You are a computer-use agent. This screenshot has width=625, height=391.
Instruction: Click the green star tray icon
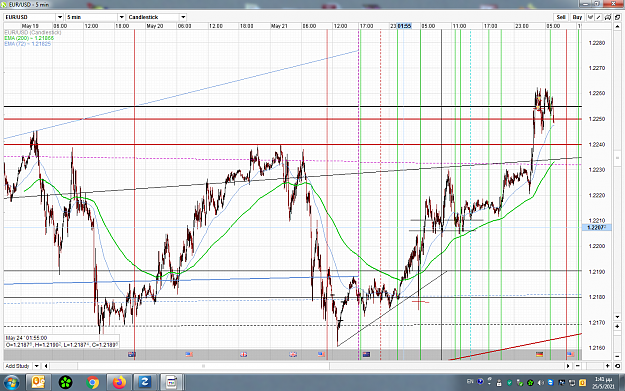(x=530, y=383)
